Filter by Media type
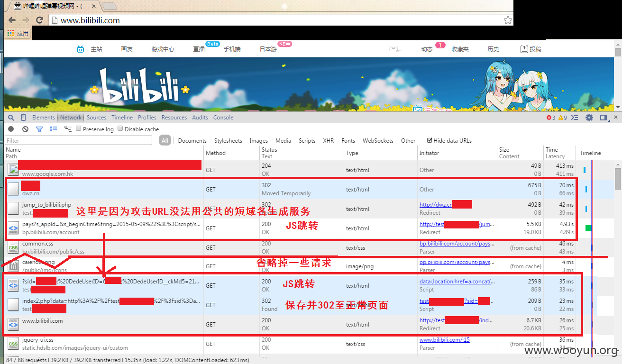This screenshot has width=622, height=364. click(284, 141)
